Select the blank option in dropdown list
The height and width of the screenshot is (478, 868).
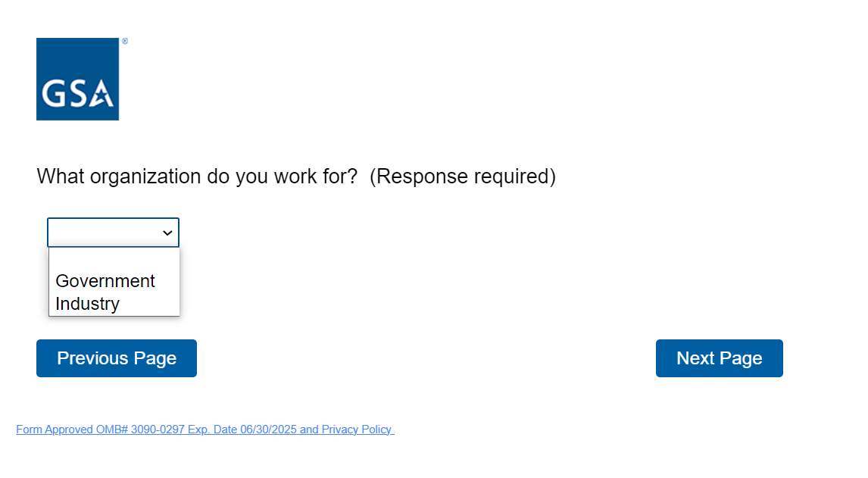[114, 259]
